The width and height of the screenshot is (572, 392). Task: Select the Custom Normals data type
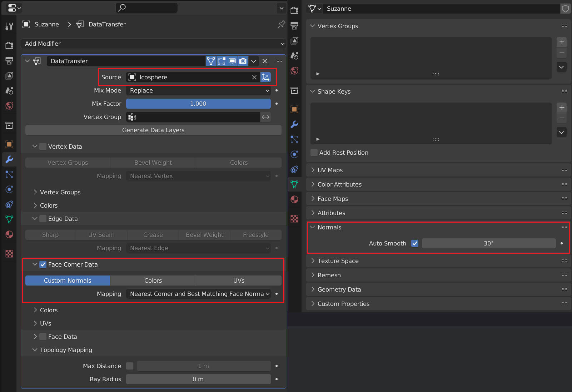click(68, 281)
